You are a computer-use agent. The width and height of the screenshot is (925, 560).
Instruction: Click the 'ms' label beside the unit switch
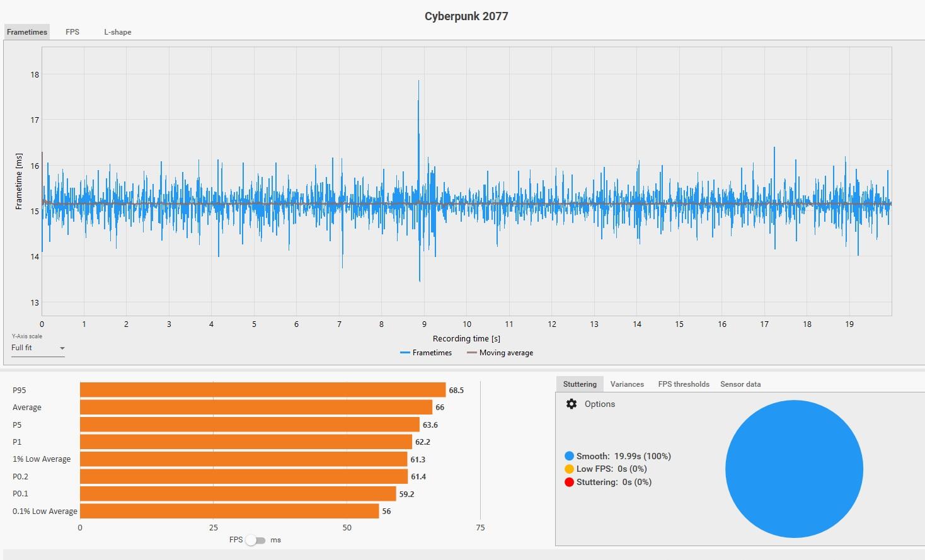click(x=275, y=540)
